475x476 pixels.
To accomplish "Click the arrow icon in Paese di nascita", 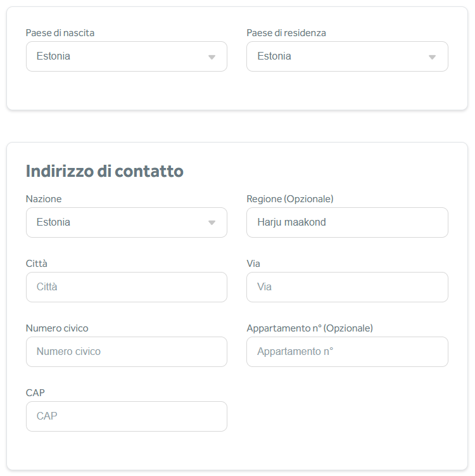I will point(212,57).
